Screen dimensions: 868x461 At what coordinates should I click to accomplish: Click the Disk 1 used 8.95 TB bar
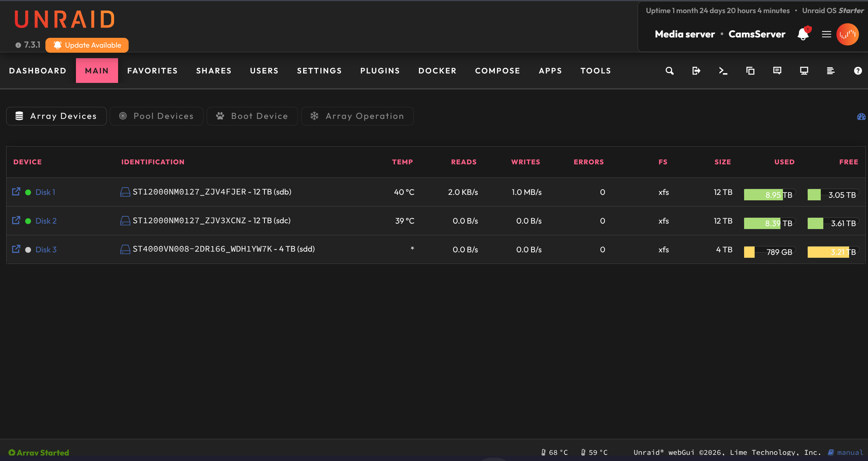click(770, 195)
